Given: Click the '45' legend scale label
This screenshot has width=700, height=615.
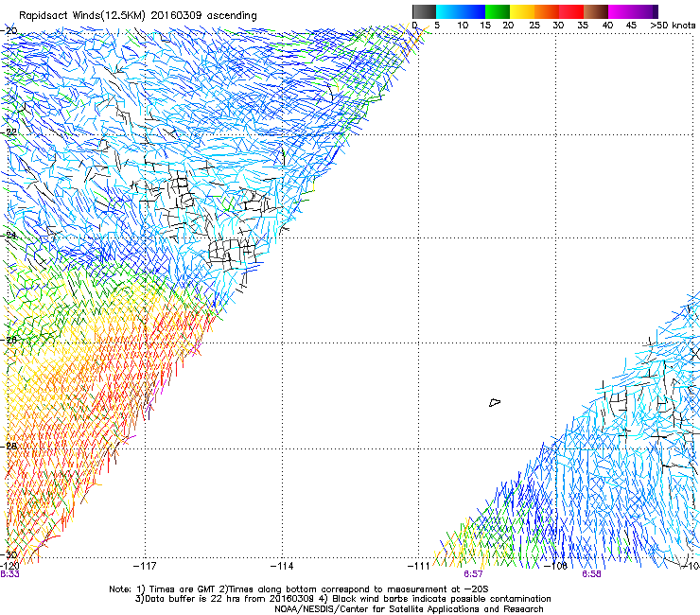Looking at the screenshot, I should point(631,25).
